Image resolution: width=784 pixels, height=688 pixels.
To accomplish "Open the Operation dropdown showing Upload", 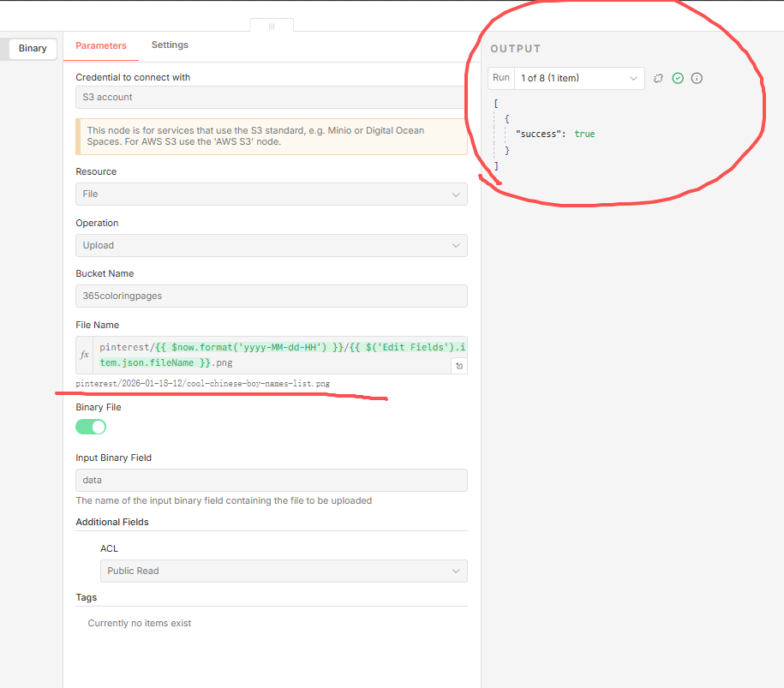I will pyautogui.click(x=271, y=245).
